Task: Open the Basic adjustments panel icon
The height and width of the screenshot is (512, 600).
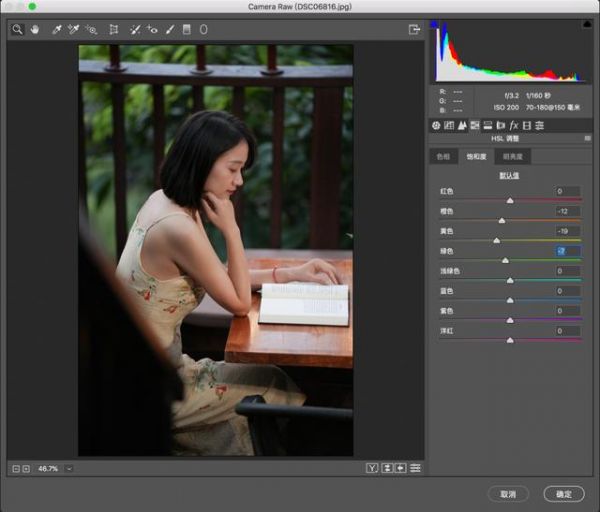Action: pos(436,125)
